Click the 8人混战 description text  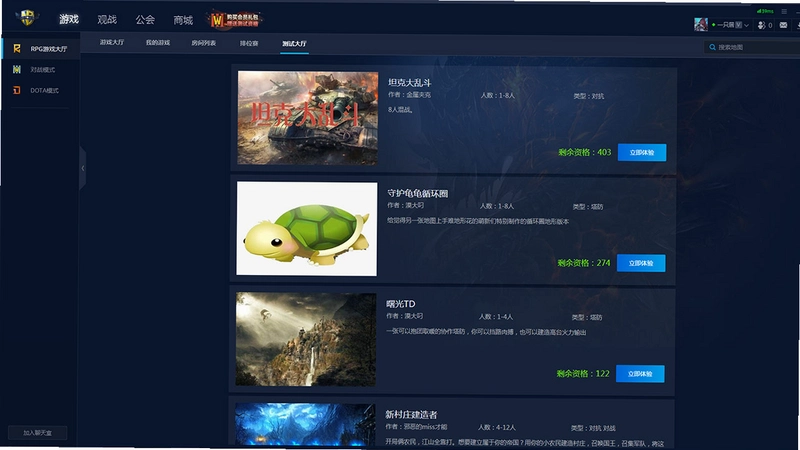pyautogui.click(x=401, y=109)
